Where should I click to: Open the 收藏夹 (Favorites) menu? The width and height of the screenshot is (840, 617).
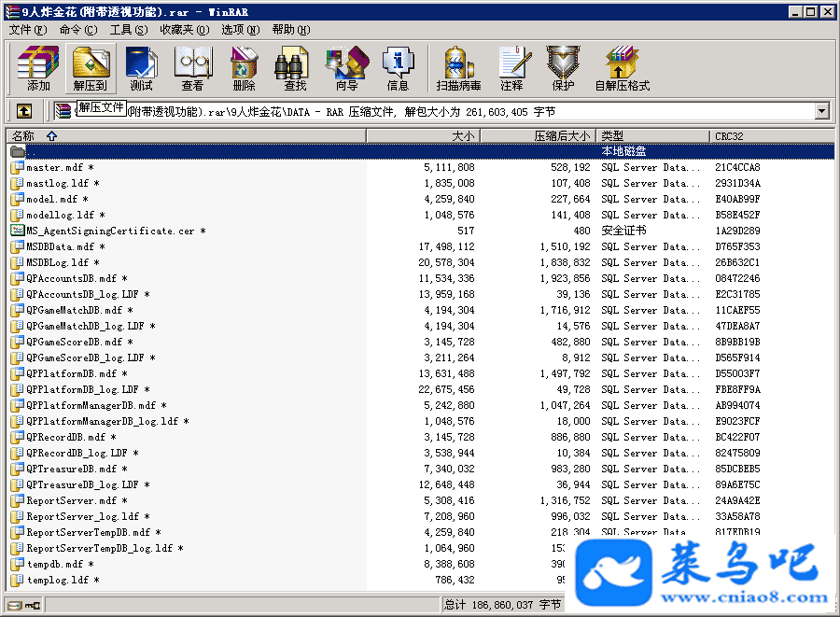click(182, 29)
